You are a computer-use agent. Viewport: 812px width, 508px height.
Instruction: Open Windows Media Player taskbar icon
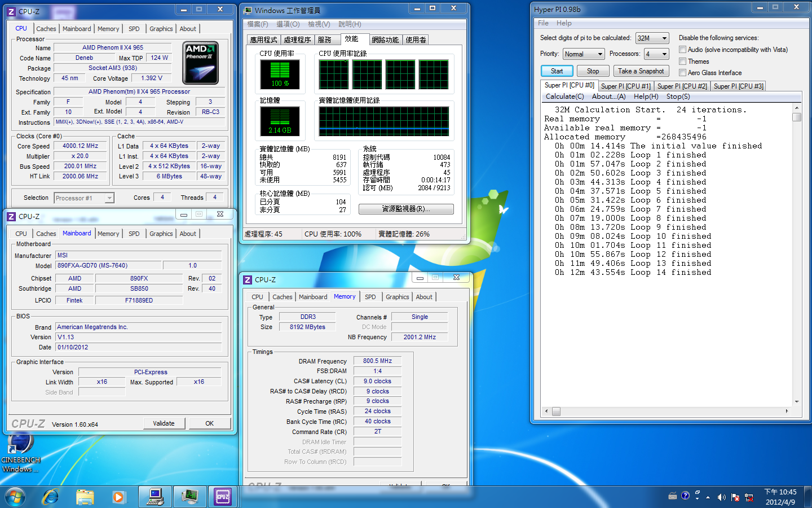[x=118, y=497]
